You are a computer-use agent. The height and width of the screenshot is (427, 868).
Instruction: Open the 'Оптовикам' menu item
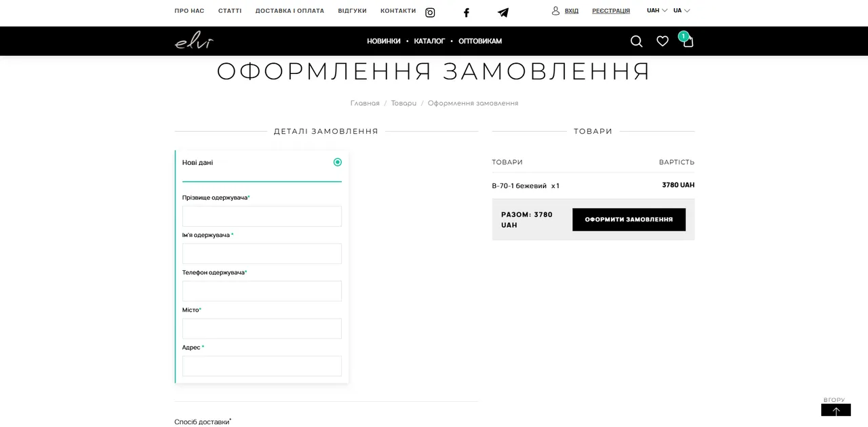[480, 41]
